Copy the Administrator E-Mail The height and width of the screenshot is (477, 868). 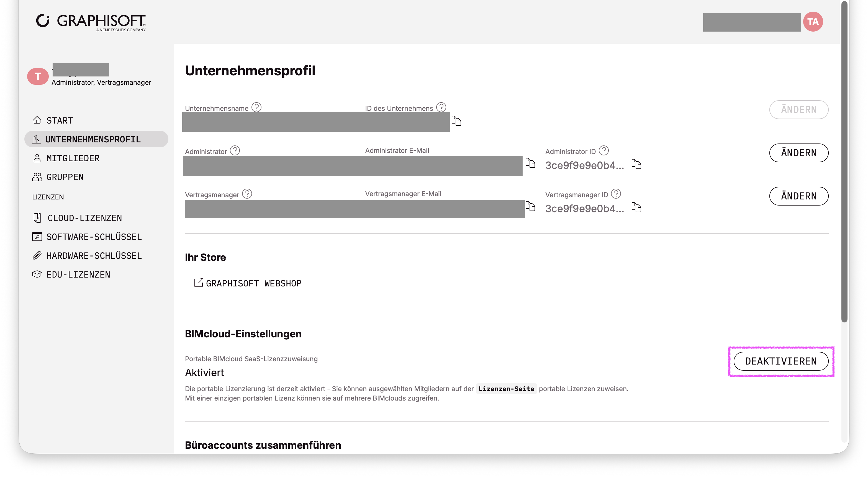click(x=530, y=163)
